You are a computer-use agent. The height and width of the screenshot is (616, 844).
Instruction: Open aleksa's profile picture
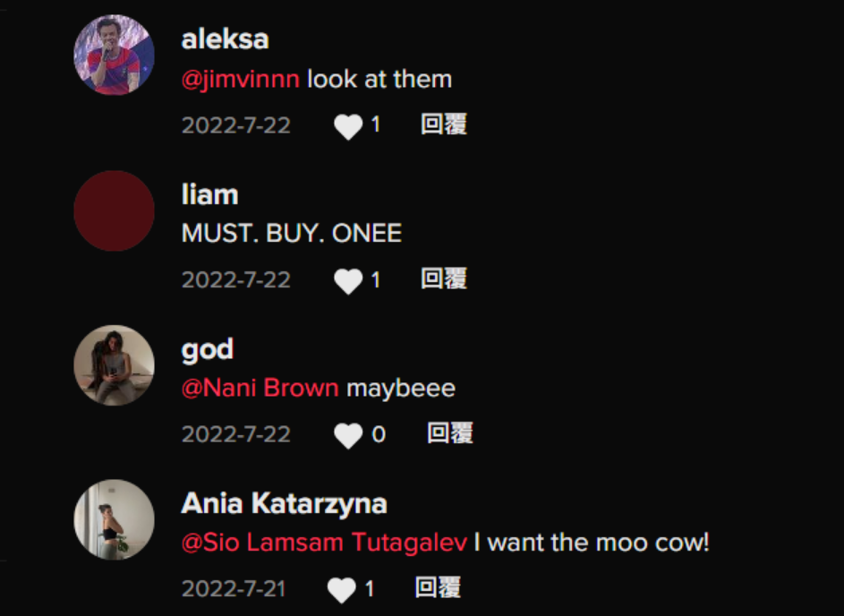tap(114, 55)
